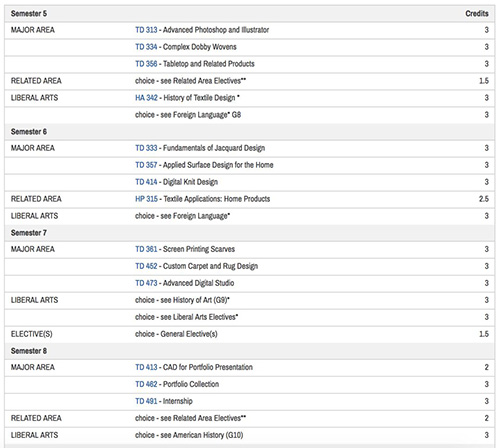Click the Semester 7 heading
The width and height of the screenshot is (500, 448).
[29, 233]
